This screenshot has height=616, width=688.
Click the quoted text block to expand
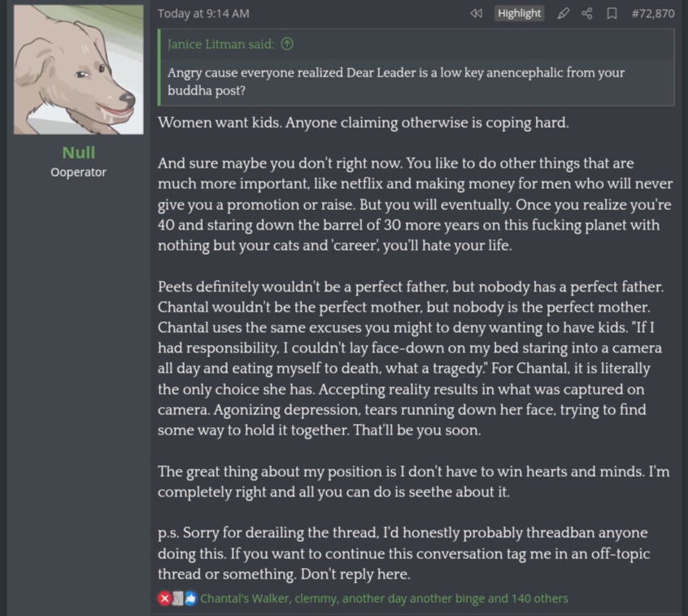pyautogui.click(x=396, y=81)
